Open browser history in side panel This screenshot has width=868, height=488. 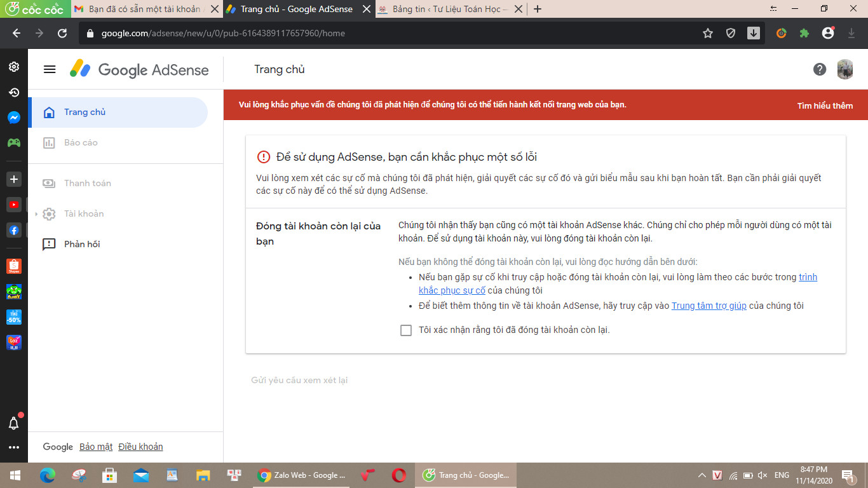tap(14, 92)
